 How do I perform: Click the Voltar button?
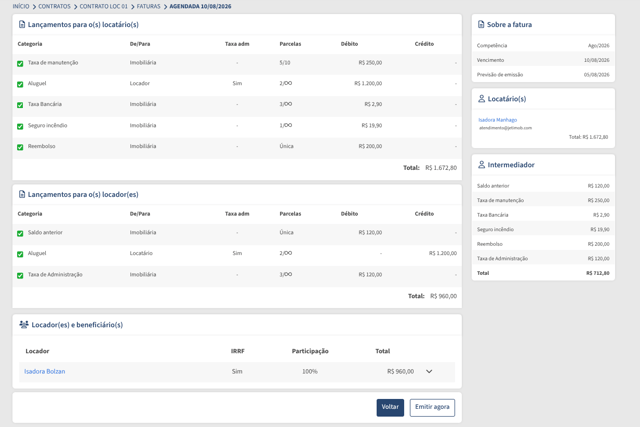[390, 407]
